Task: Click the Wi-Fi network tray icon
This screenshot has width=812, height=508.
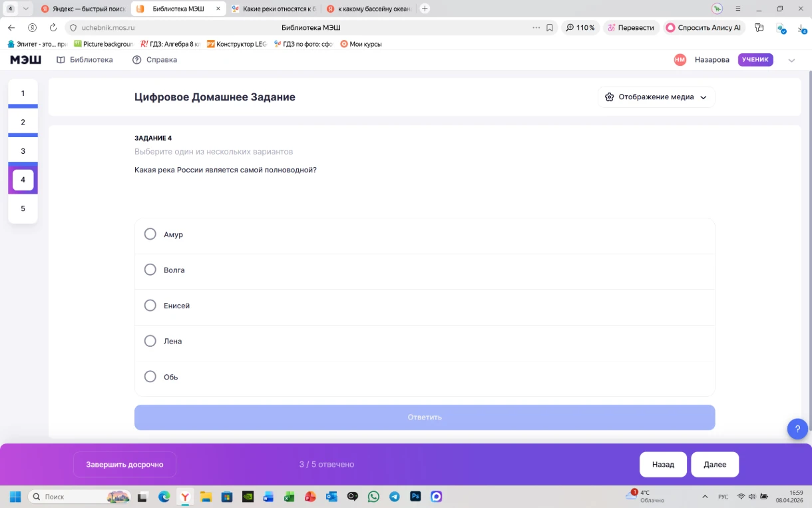Action: 741,497
